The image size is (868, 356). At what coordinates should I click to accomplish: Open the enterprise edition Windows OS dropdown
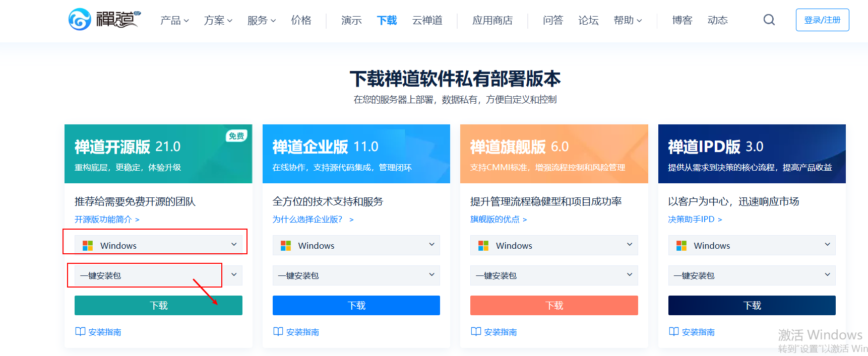tap(356, 245)
